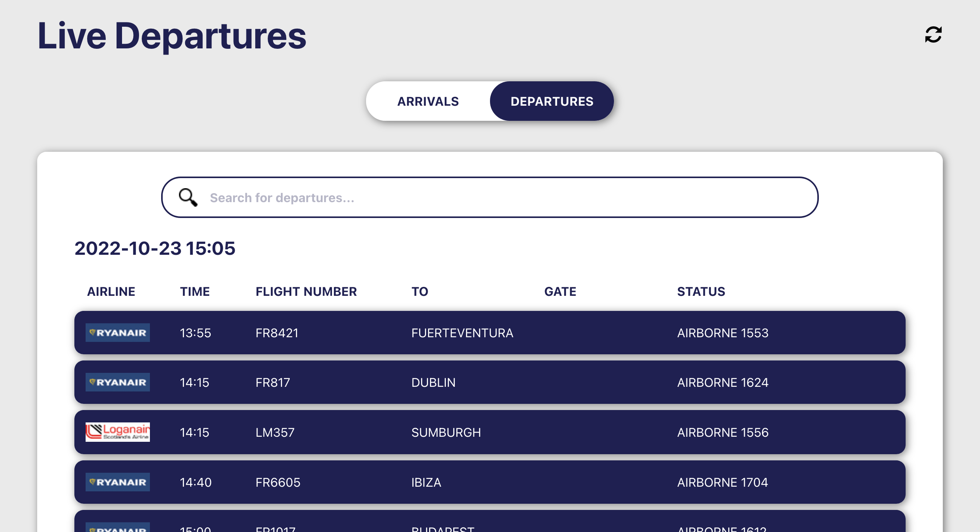Focus the Search for departures field
This screenshot has height=532, width=980.
tap(504, 197)
